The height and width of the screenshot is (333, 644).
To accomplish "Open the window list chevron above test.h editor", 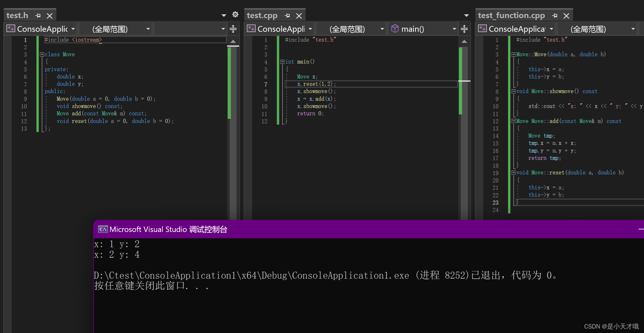I will tap(224, 15).
